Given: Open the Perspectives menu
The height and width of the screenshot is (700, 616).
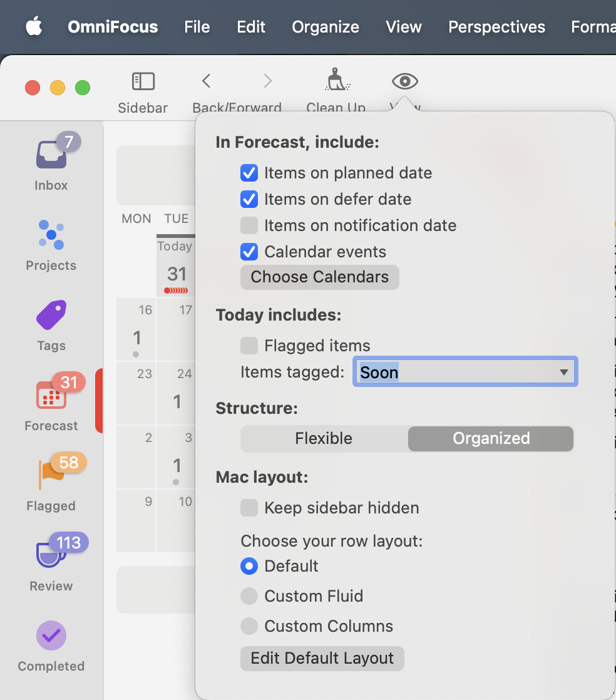Looking at the screenshot, I should click(x=496, y=27).
